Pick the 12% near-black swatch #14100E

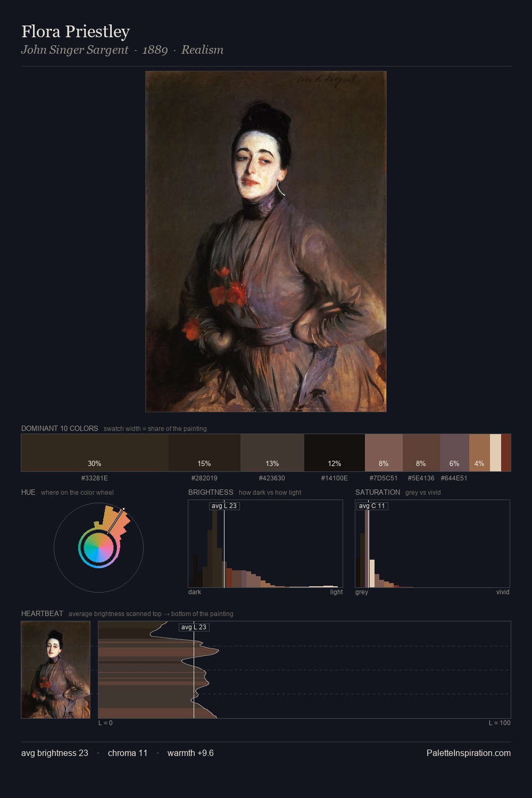(x=335, y=453)
